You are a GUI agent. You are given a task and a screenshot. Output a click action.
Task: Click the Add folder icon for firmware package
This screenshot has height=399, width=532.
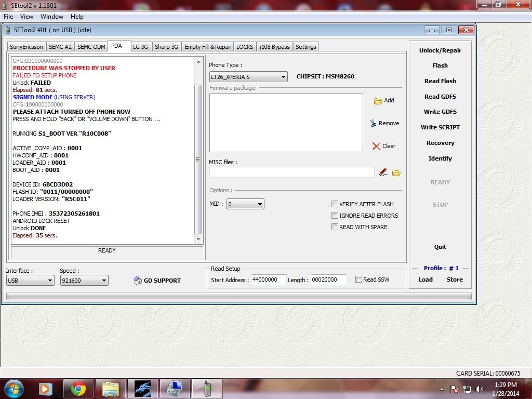pos(378,101)
